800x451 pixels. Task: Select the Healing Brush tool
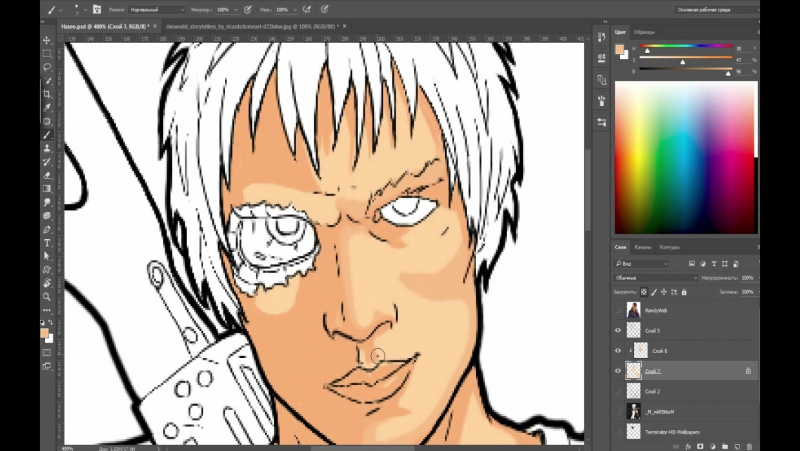pos(47,121)
